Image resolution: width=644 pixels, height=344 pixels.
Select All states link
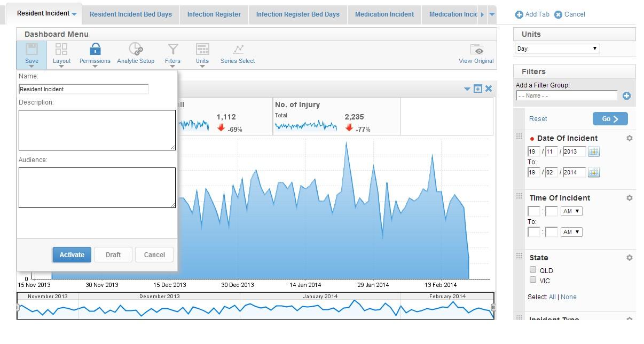click(x=552, y=297)
